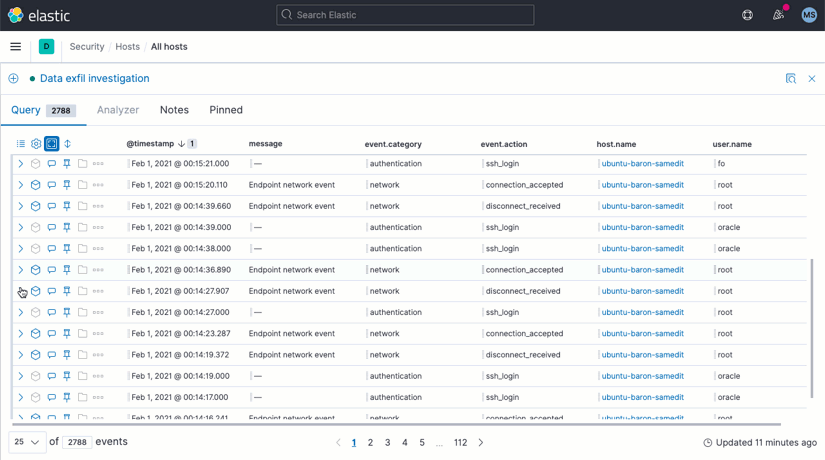
Task: Open the help menu icon in header
Action: tap(747, 15)
